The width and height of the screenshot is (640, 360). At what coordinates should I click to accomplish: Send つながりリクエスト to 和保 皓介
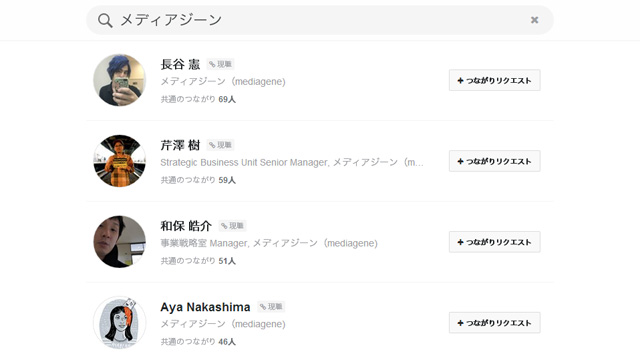click(495, 242)
